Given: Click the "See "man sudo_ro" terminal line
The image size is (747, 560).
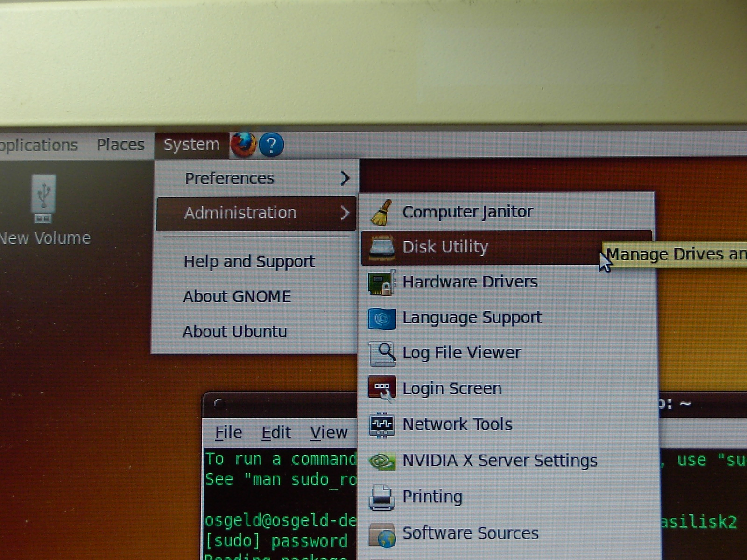Looking at the screenshot, I should [x=280, y=480].
